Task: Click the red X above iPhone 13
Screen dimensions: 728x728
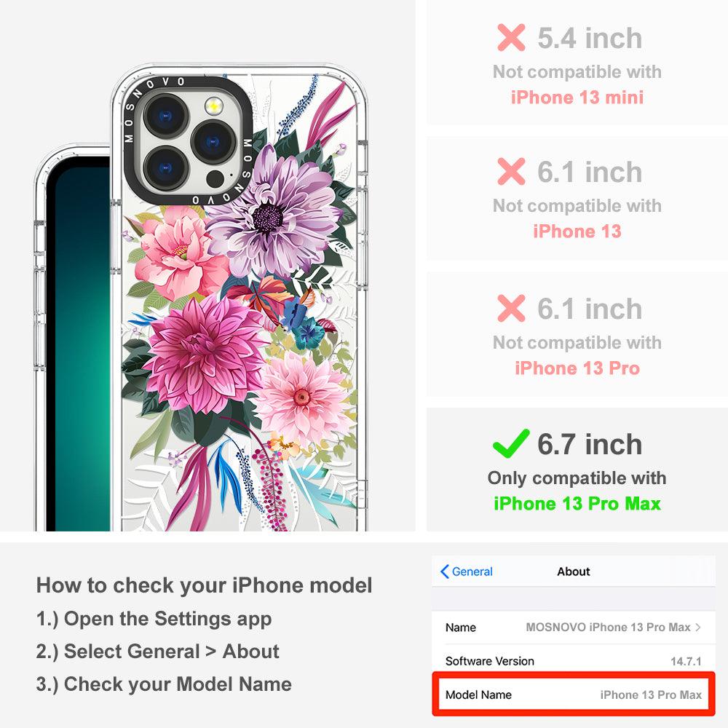Action: (511, 171)
